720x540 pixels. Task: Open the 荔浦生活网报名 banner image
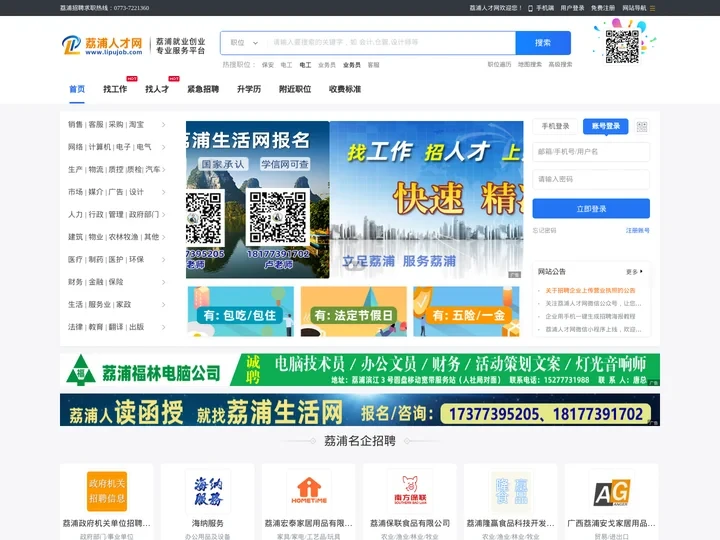click(x=258, y=200)
